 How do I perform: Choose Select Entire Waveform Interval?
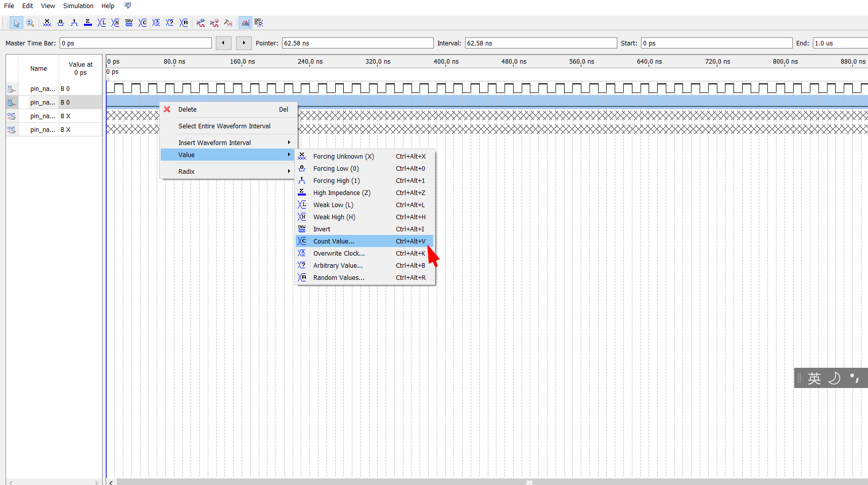[228, 126]
